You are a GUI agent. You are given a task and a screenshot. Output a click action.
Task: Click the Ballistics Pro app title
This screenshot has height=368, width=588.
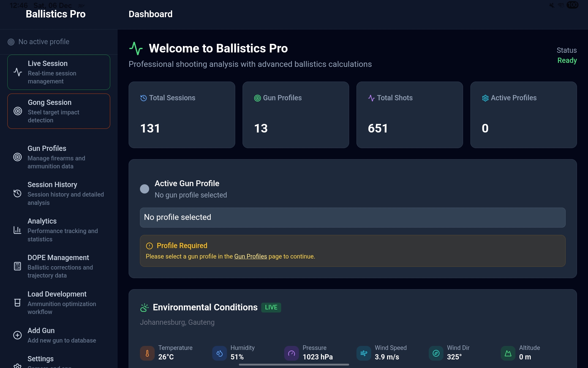(x=55, y=14)
